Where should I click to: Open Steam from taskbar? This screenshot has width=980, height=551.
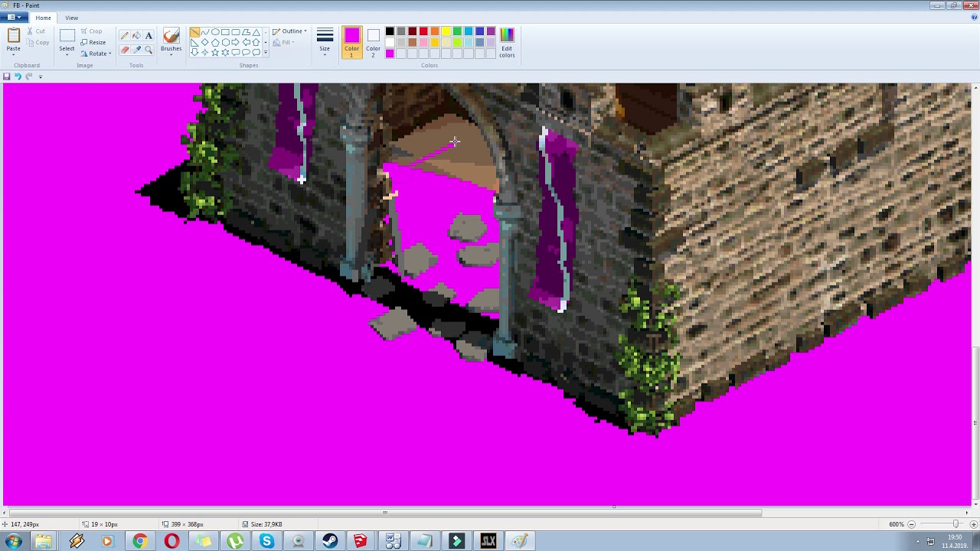(329, 541)
